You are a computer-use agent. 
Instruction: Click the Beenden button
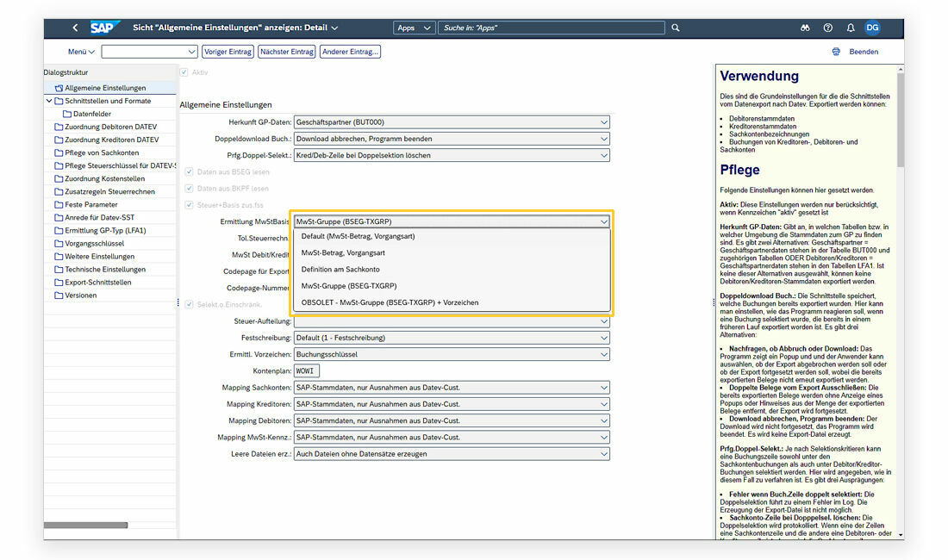point(864,52)
